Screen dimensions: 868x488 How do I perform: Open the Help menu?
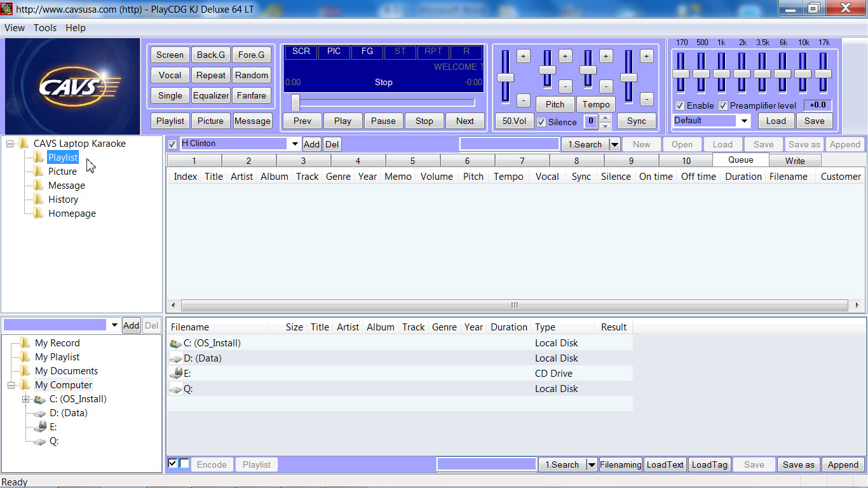pyautogui.click(x=76, y=28)
